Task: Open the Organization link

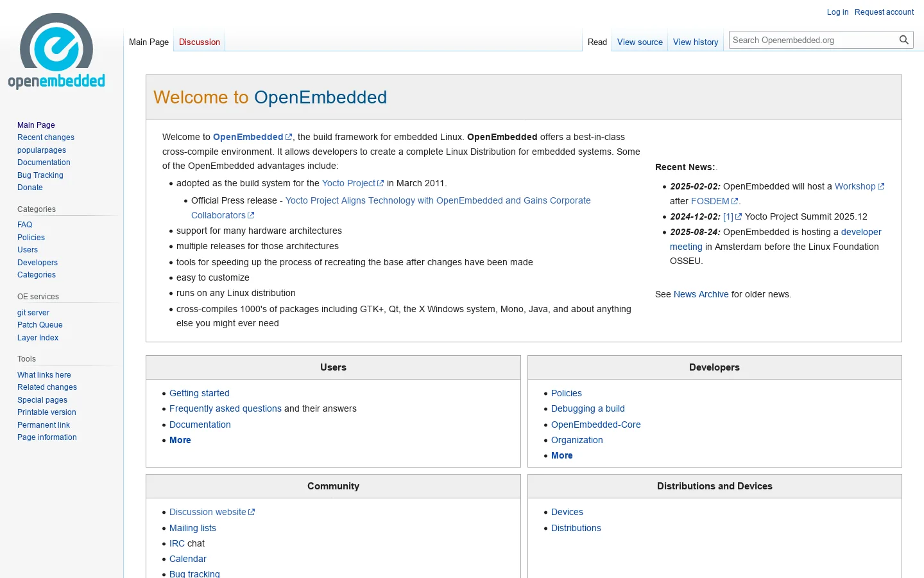Action: 577,440
